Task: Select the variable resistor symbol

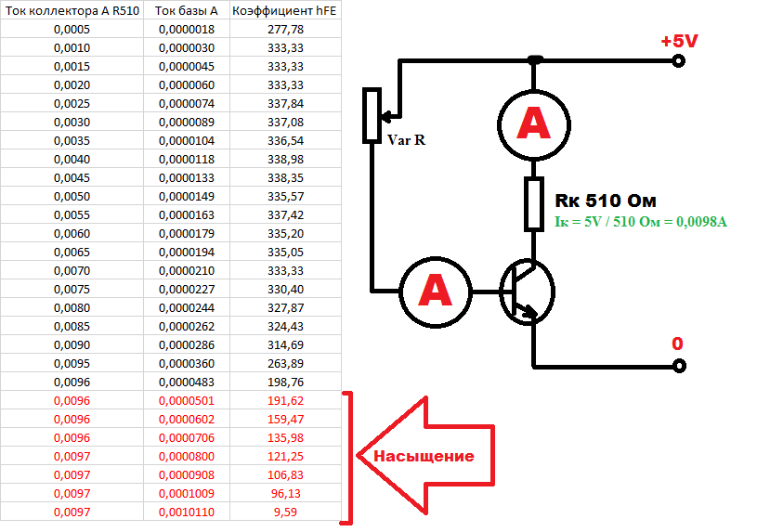Action: [372, 116]
